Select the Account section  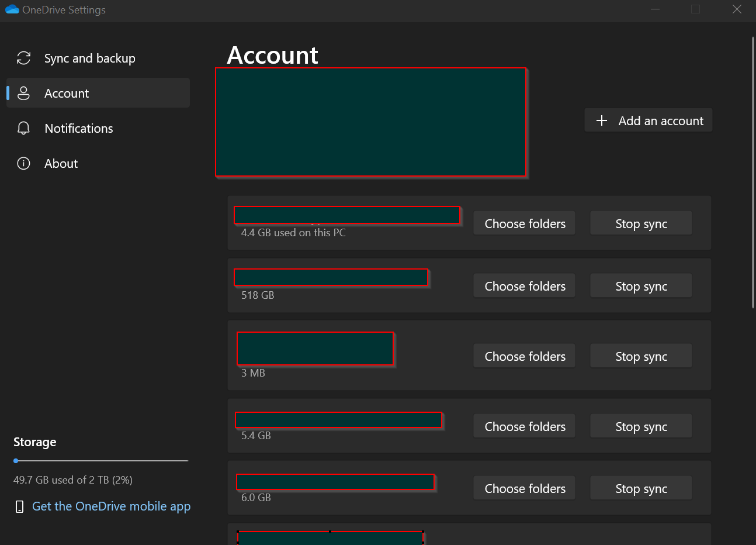98,93
